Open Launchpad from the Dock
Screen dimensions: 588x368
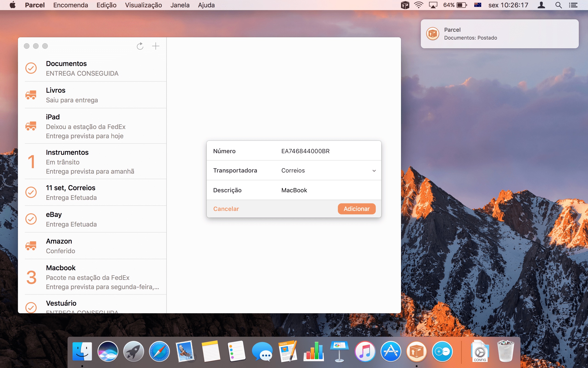133,351
